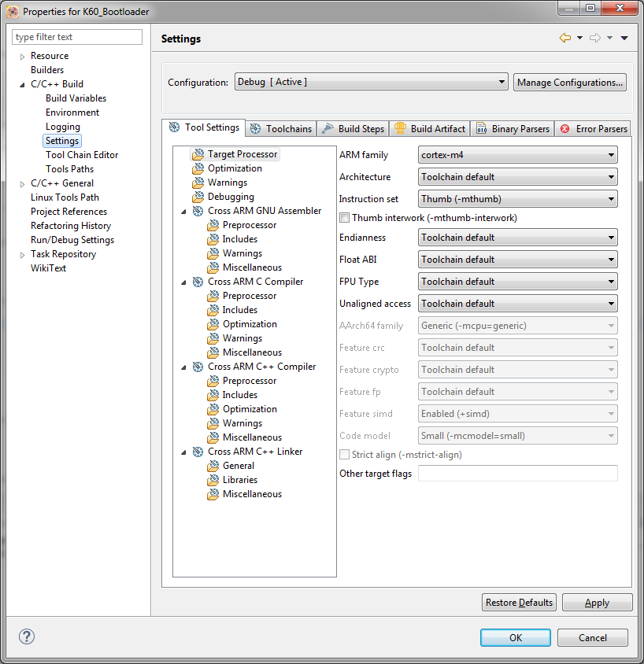This screenshot has width=644, height=664.
Task: Click the Assembler Includes folder icon
Action: click(x=213, y=239)
